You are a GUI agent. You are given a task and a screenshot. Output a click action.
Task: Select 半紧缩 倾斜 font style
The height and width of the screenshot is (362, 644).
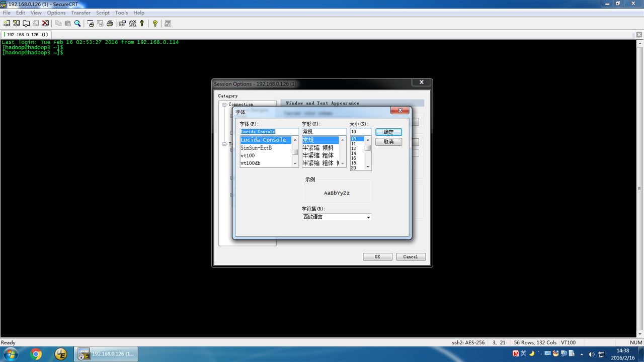coord(320,148)
